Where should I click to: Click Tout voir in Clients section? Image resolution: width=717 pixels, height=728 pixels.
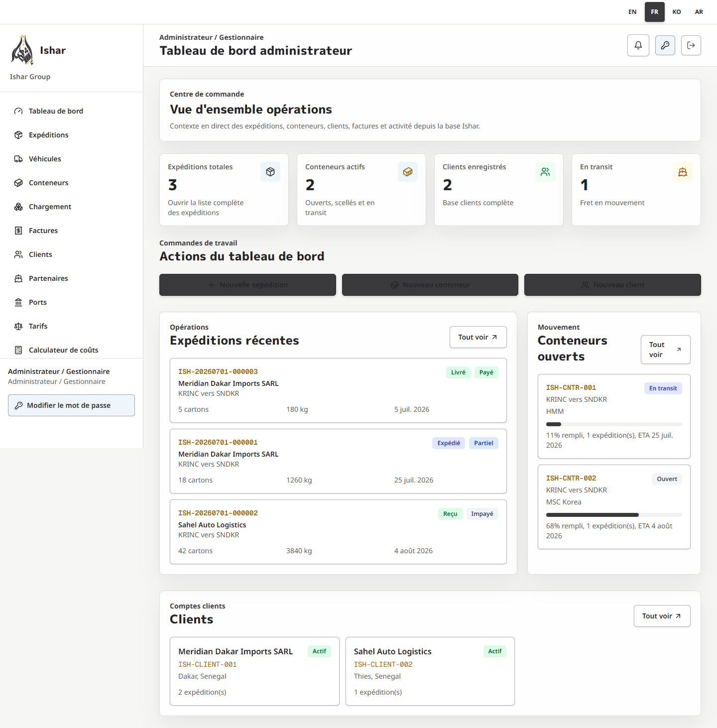click(x=662, y=616)
